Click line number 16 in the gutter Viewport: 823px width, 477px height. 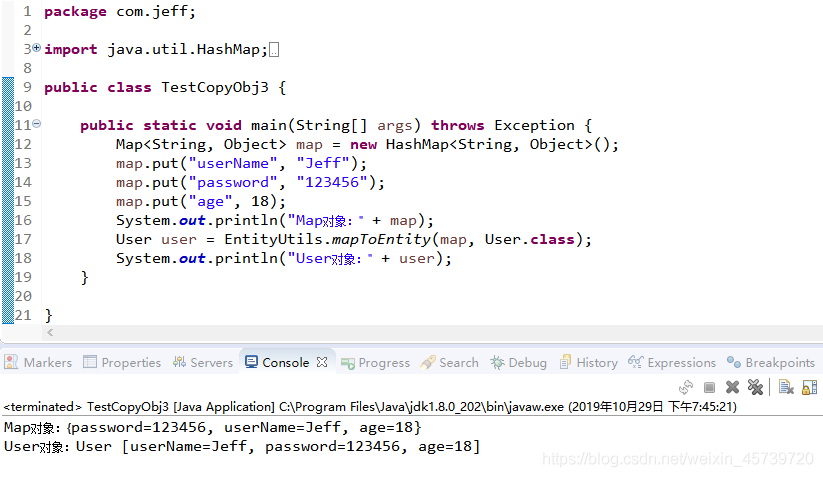click(x=23, y=220)
